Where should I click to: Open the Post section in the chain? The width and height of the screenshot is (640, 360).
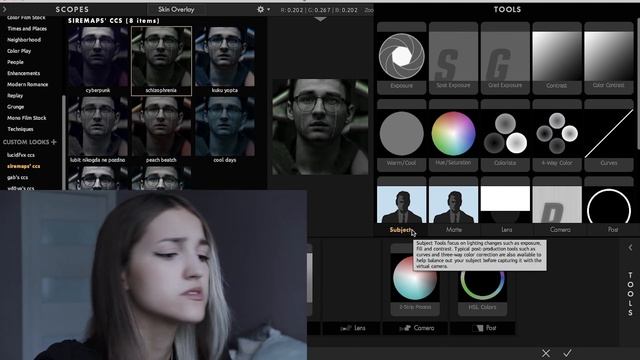click(482, 328)
